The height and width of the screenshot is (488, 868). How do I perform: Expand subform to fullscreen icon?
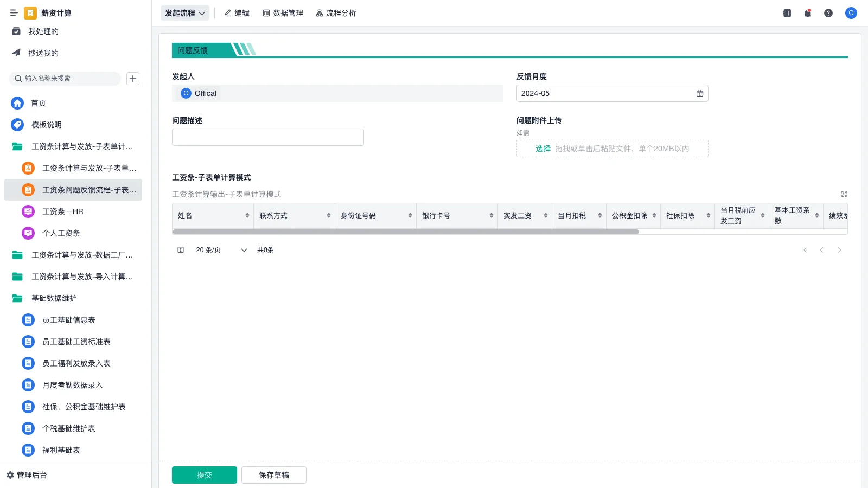[x=844, y=194]
